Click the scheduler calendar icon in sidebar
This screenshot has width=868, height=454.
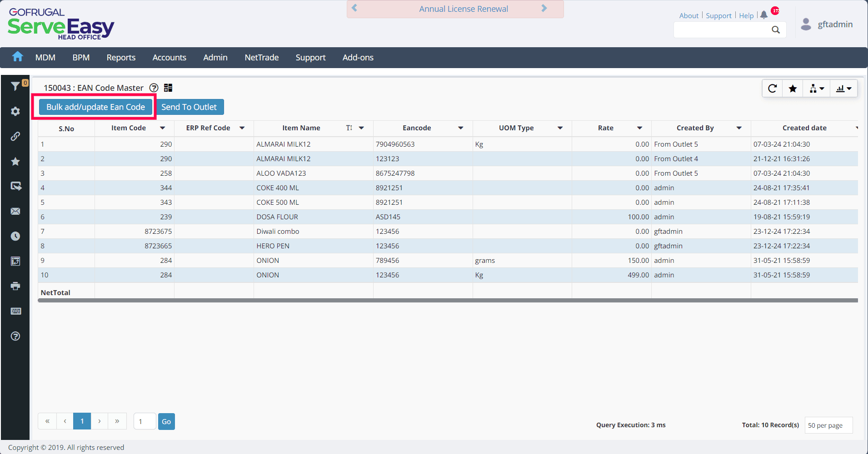(15, 261)
